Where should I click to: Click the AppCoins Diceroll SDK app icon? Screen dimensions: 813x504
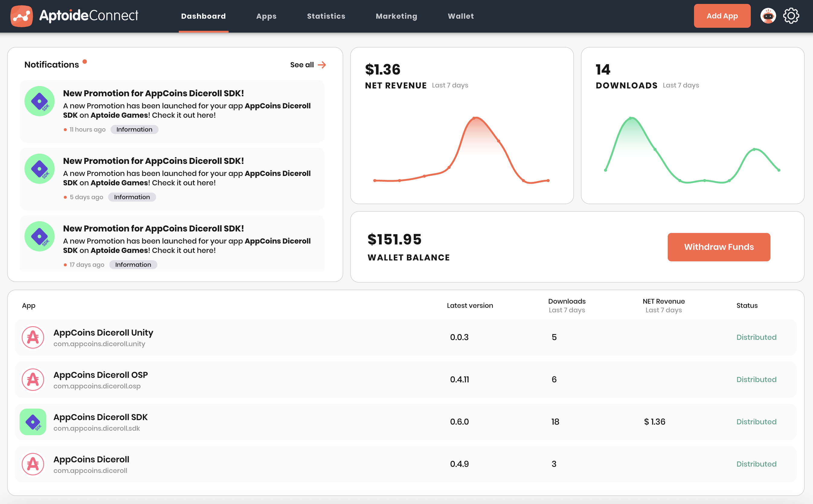coord(33,422)
